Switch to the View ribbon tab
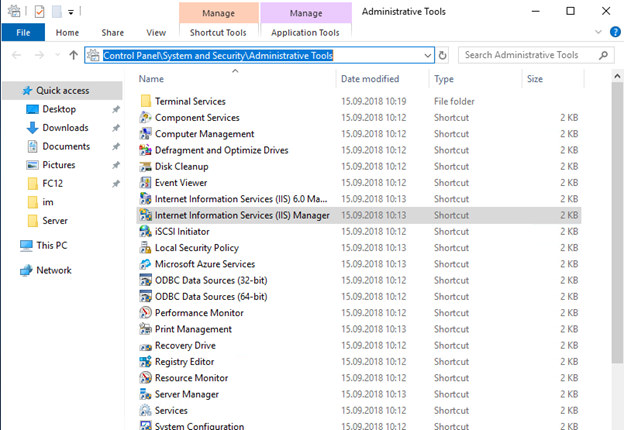The height and width of the screenshot is (430, 624). pos(156,33)
